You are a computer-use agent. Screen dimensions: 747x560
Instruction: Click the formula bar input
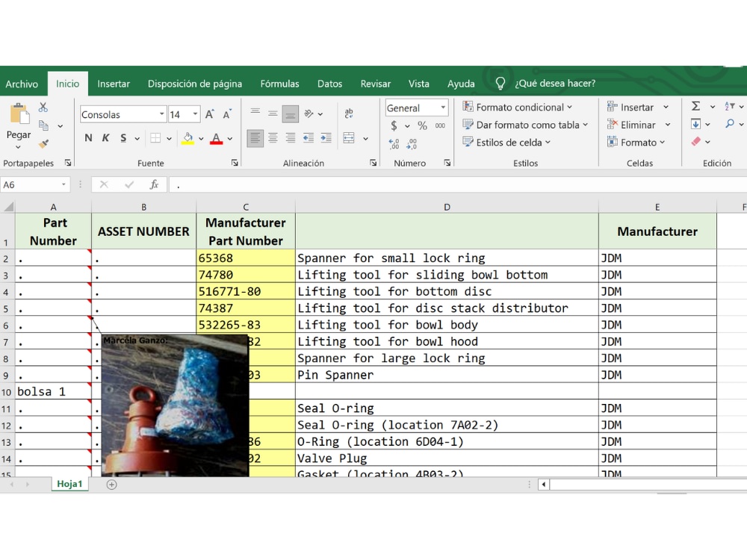pos(457,184)
